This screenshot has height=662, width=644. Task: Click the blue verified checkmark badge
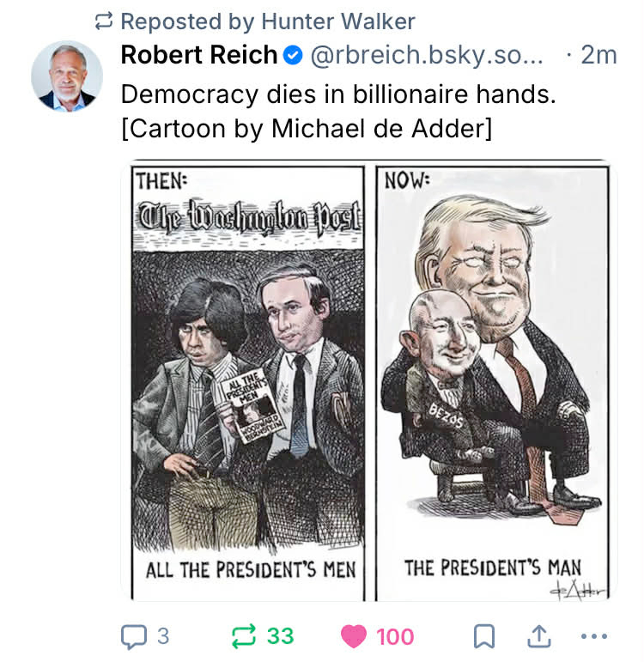click(293, 55)
